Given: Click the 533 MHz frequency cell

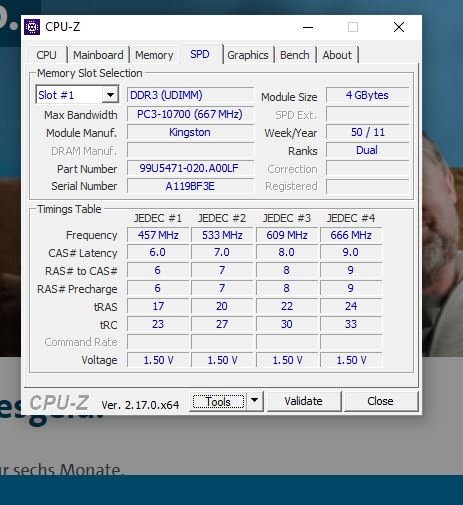Looking at the screenshot, I should tap(222, 235).
